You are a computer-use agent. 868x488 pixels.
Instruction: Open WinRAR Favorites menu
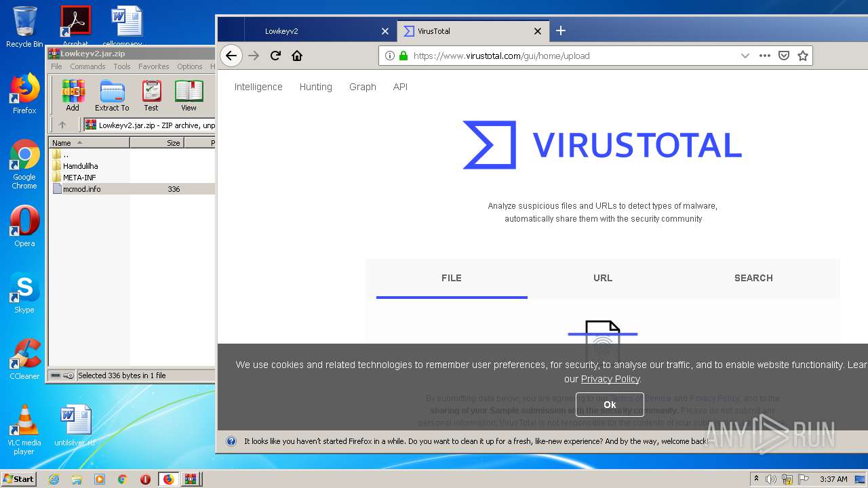pos(154,66)
